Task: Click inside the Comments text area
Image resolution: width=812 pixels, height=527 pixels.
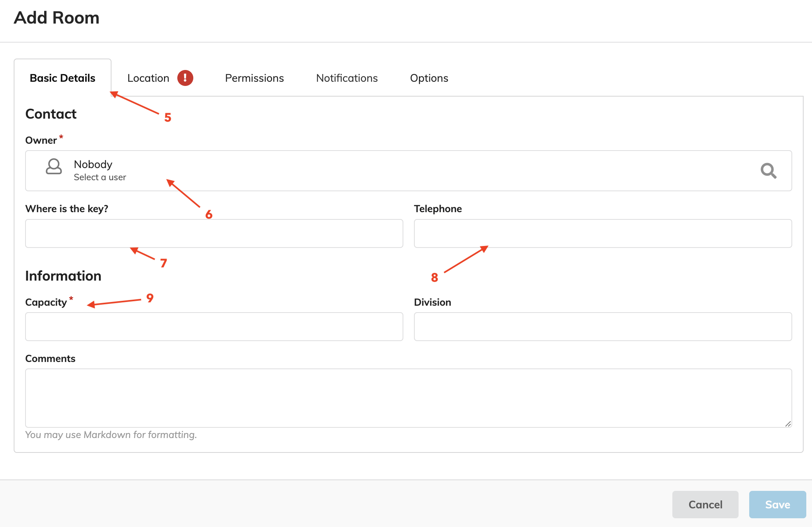Action: [x=408, y=398]
